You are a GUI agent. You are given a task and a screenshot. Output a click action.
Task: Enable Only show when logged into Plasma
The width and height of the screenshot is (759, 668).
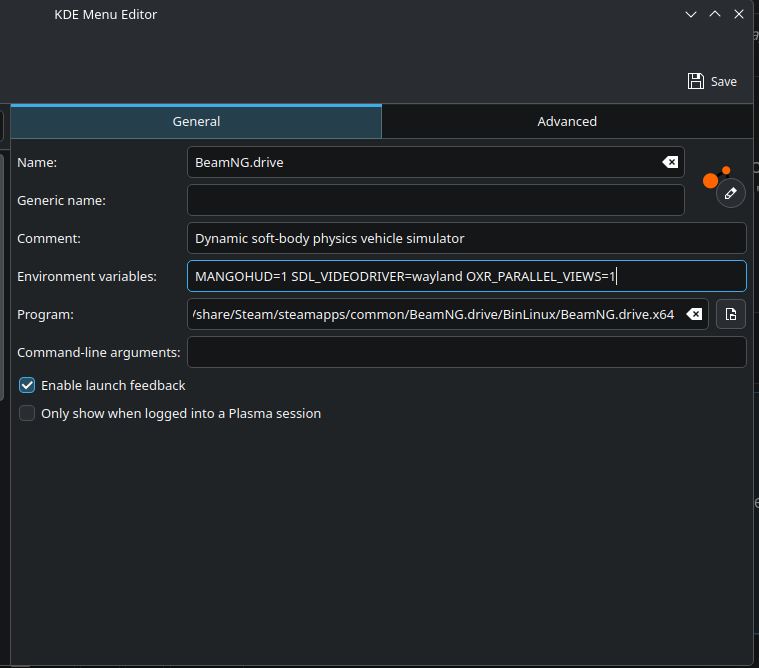[27, 413]
